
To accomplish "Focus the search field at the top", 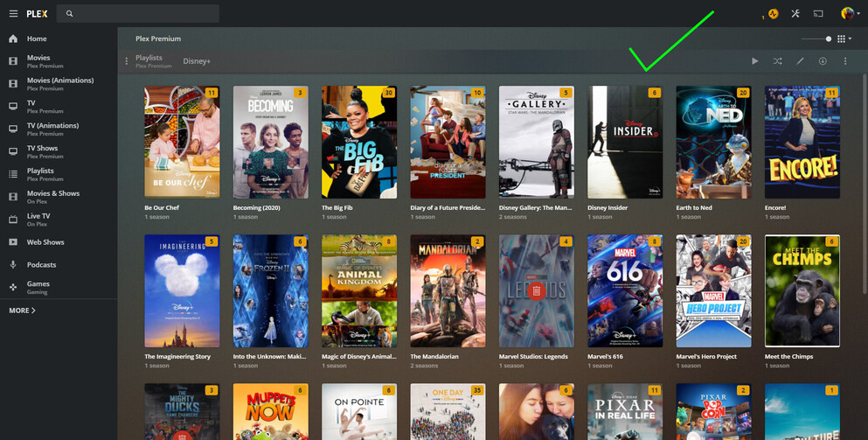I will pos(138,14).
